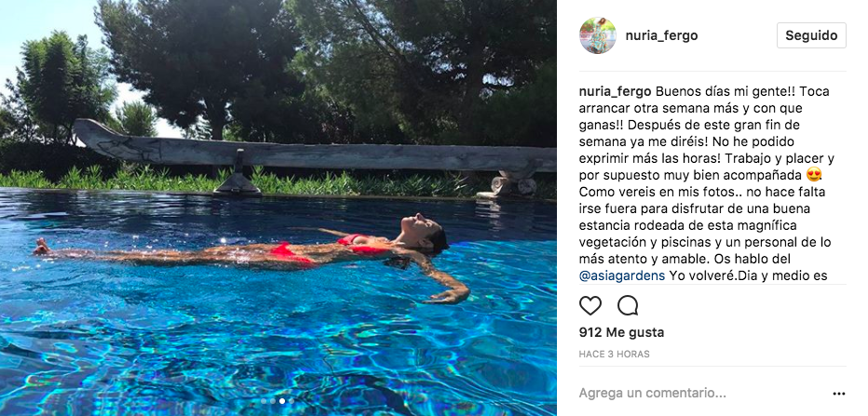Open the nuria_fergo username in the header
868x416 pixels.
click(661, 35)
